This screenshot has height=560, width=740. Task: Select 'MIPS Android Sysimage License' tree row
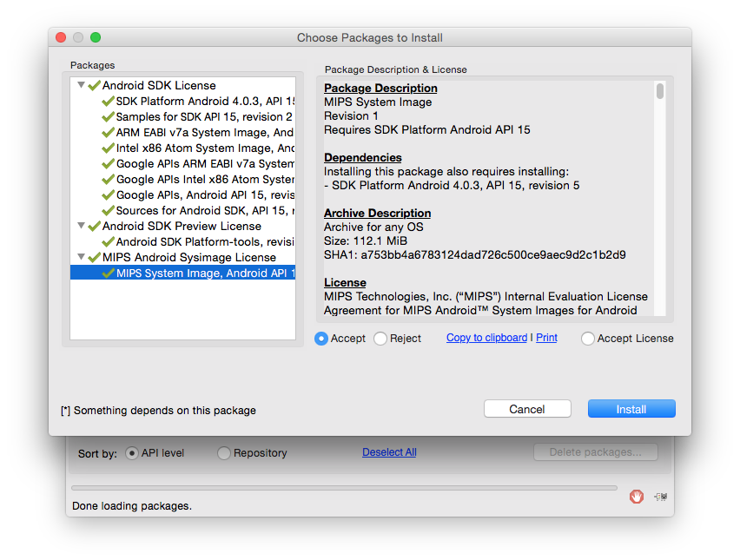click(182, 257)
